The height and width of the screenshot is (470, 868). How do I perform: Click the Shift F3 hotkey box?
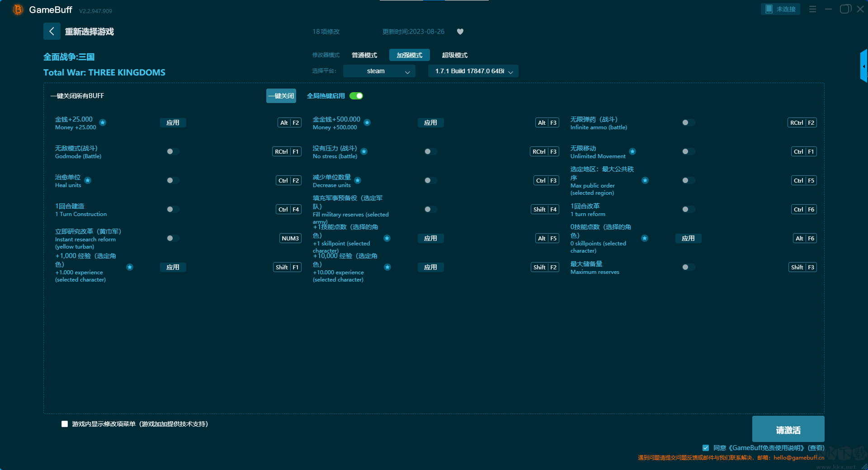click(x=802, y=267)
